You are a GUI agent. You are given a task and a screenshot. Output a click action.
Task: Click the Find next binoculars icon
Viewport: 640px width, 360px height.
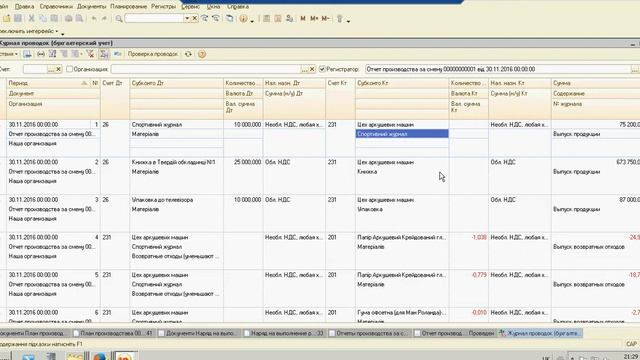coord(205,18)
